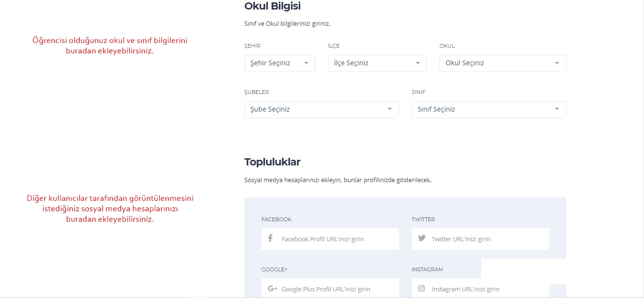
Task: Click the Instagram camera icon
Action: (421, 288)
